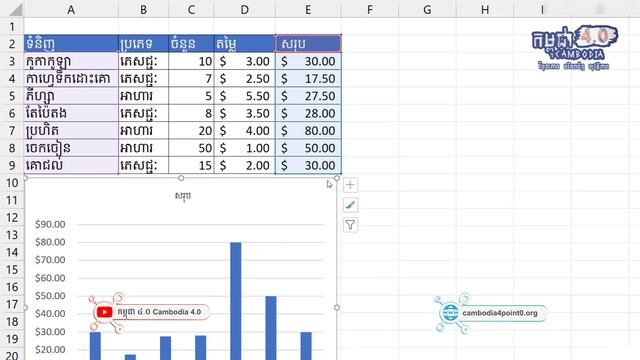Screen dimensions: 640x360
Task: Click cell B5 'អាហារ'
Action: click(143, 96)
